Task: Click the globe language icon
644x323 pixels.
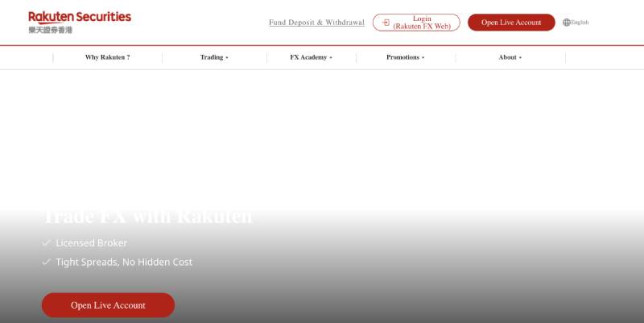Action: (567, 23)
